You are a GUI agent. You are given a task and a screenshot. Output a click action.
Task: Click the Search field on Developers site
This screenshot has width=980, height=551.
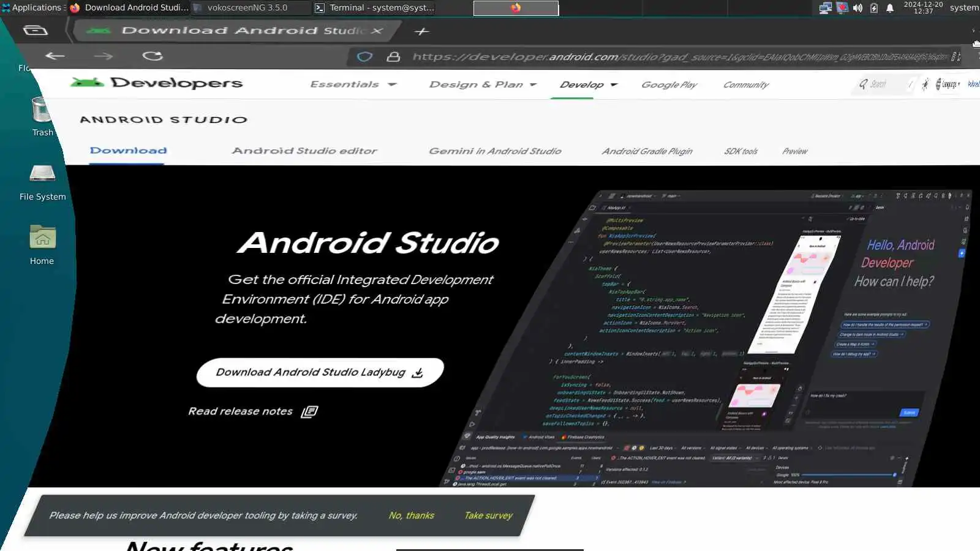click(884, 84)
